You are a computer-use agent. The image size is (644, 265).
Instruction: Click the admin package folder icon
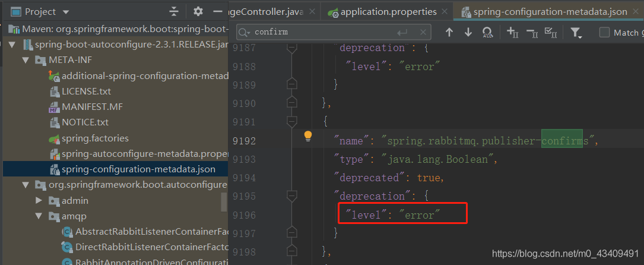[x=54, y=201]
